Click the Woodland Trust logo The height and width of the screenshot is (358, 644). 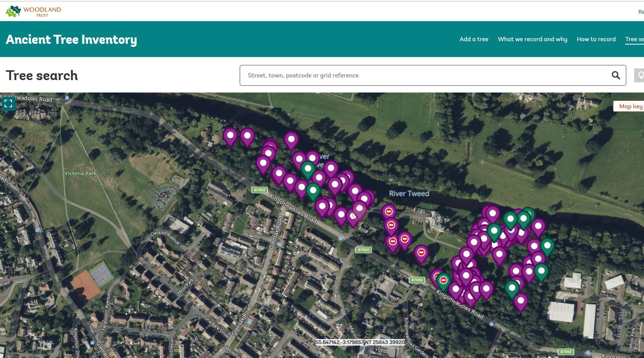point(33,11)
